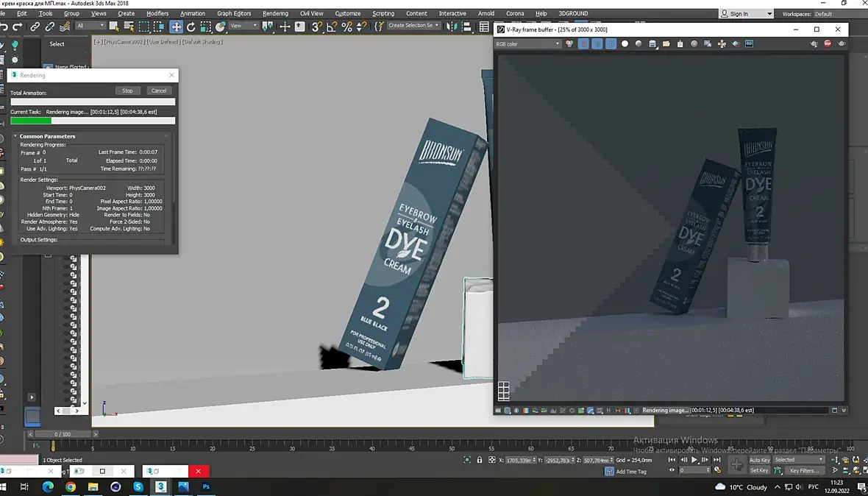Switch to alpha channel white circle
868x496 pixels.
(625, 43)
